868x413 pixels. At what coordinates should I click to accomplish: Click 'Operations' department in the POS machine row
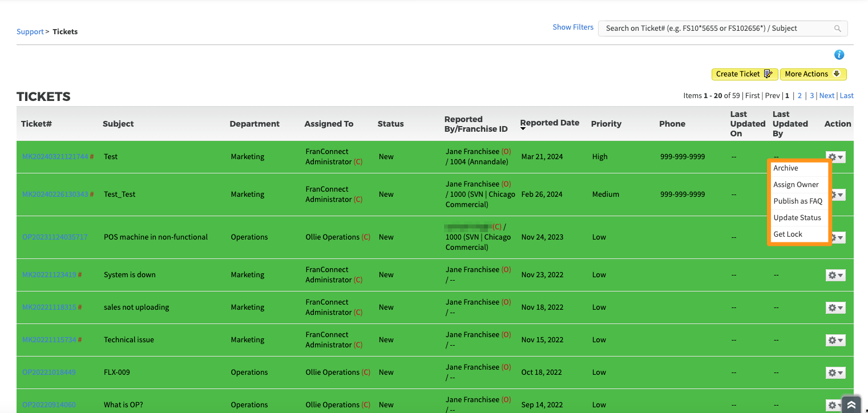249,237
